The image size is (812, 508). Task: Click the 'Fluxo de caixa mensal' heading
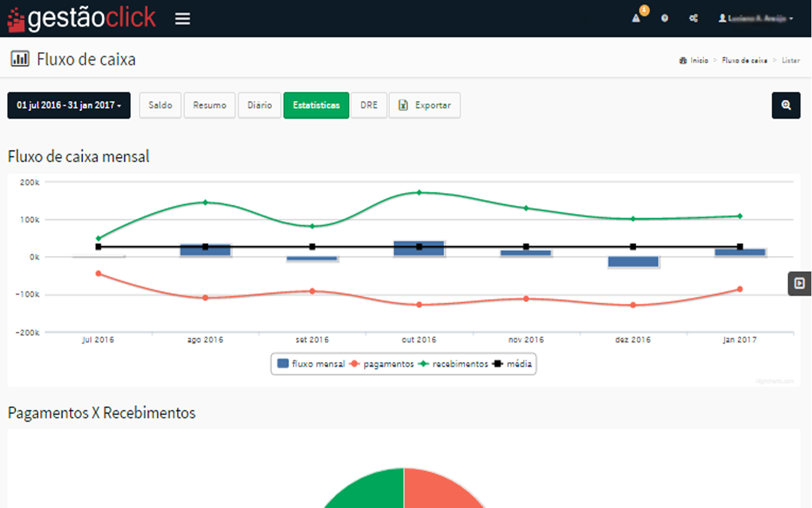[79, 156]
